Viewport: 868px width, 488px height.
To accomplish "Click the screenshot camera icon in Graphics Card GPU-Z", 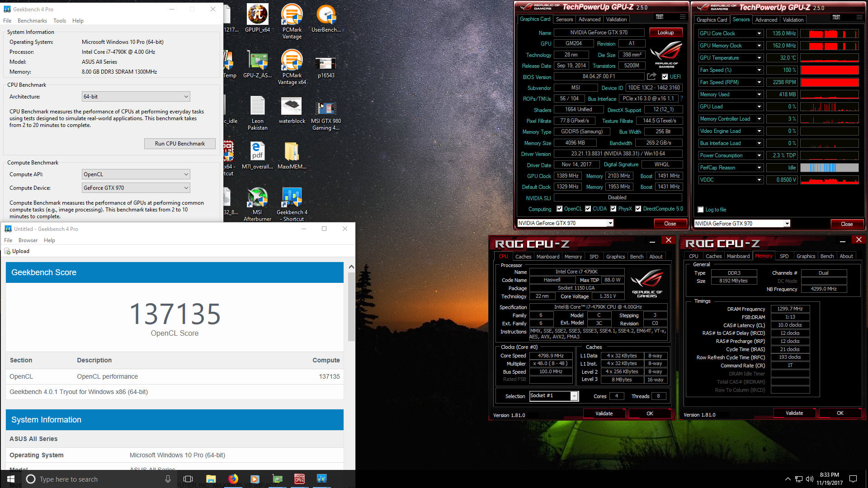I will [660, 17].
